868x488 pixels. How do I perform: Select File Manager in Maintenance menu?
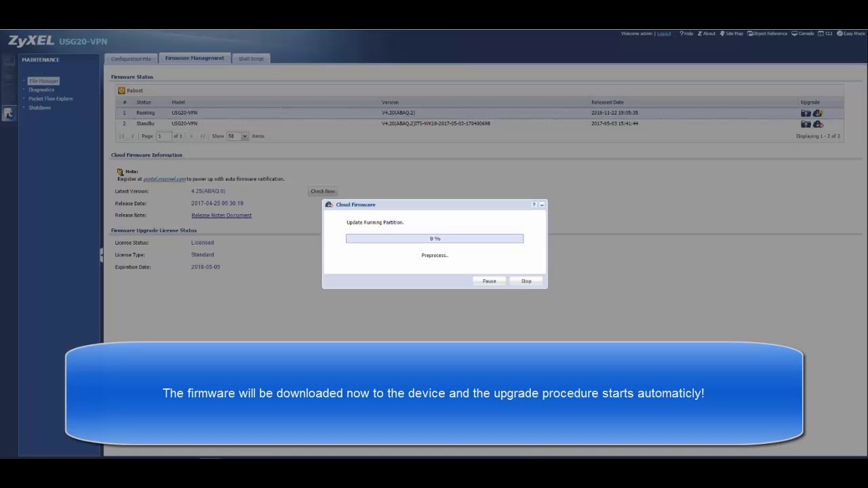click(x=43, y=81)
